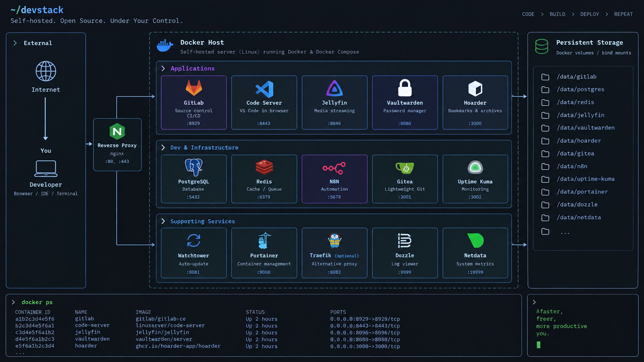Click the Internet globe icon
Image resolution: width=644 pixels, height=362 pixels.
(x=46, y=71)
